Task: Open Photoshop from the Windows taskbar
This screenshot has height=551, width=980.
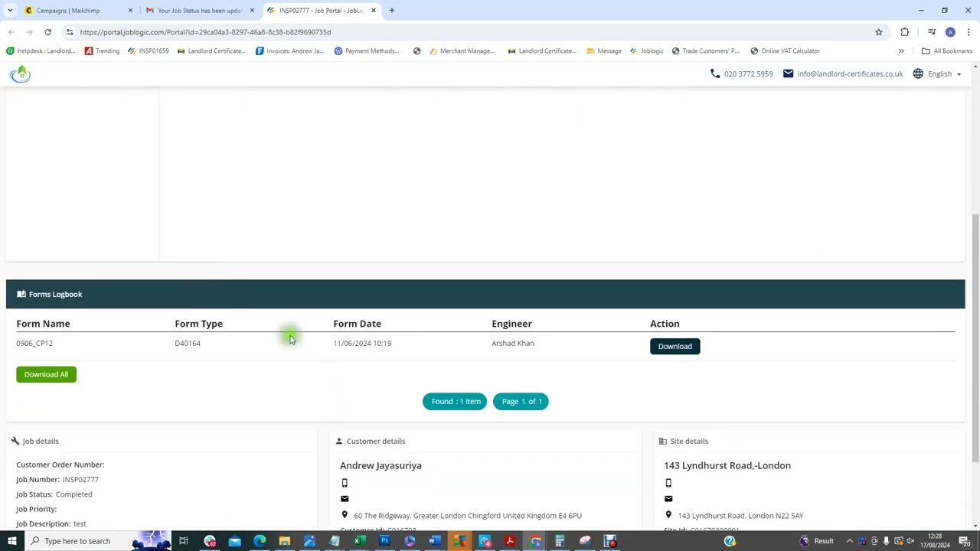Action: pyautogui.click(x=384, y=541)
